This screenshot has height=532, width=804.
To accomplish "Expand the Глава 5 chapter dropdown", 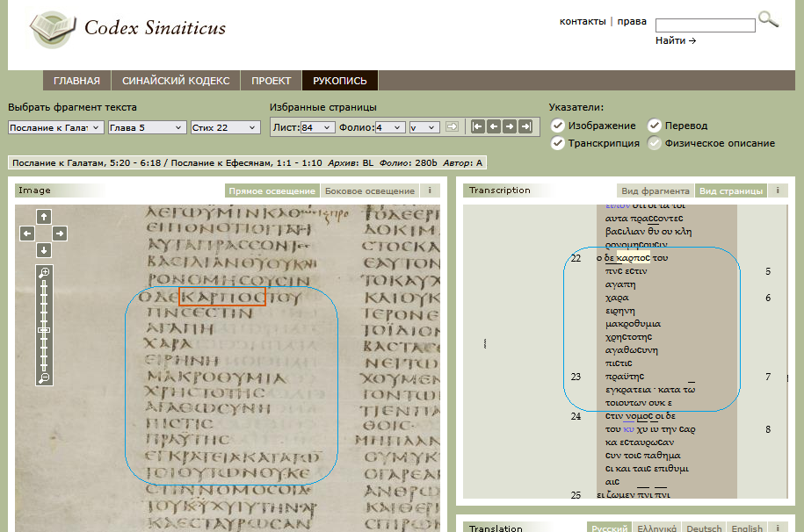I will (147, 128).
